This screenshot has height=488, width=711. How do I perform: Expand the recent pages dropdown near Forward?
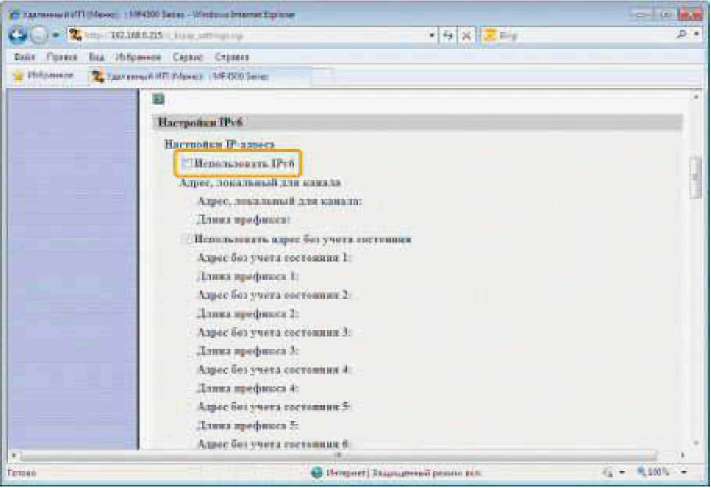(x=56, y=35)
